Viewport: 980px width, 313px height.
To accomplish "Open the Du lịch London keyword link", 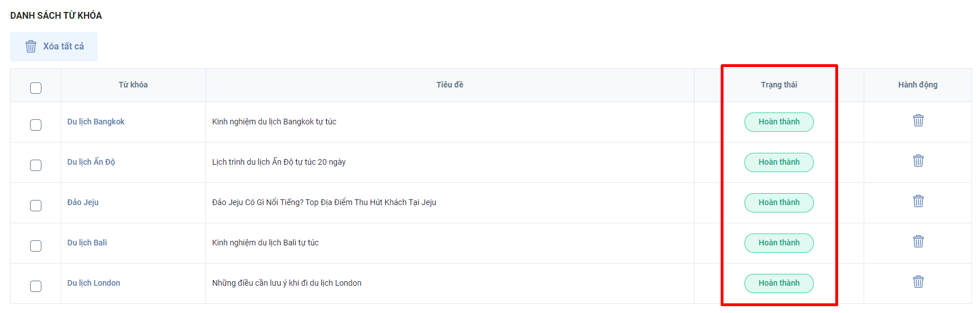I will click(x=94, y=283).
